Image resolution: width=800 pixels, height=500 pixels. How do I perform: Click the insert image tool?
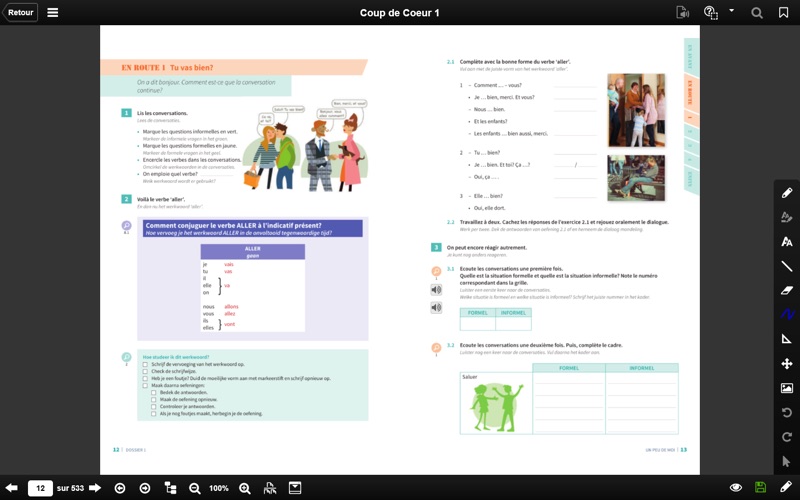(x=787, y=388)
